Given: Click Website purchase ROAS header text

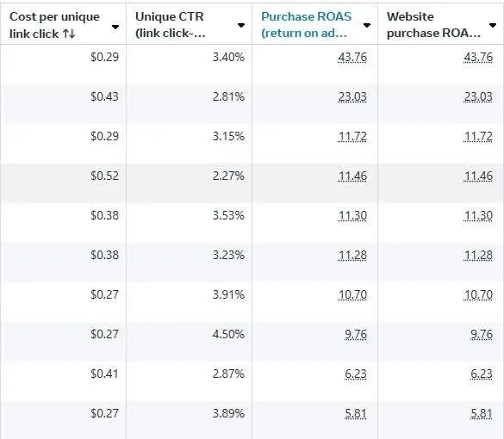Looking at the screenshot, I should click(433, 25).
